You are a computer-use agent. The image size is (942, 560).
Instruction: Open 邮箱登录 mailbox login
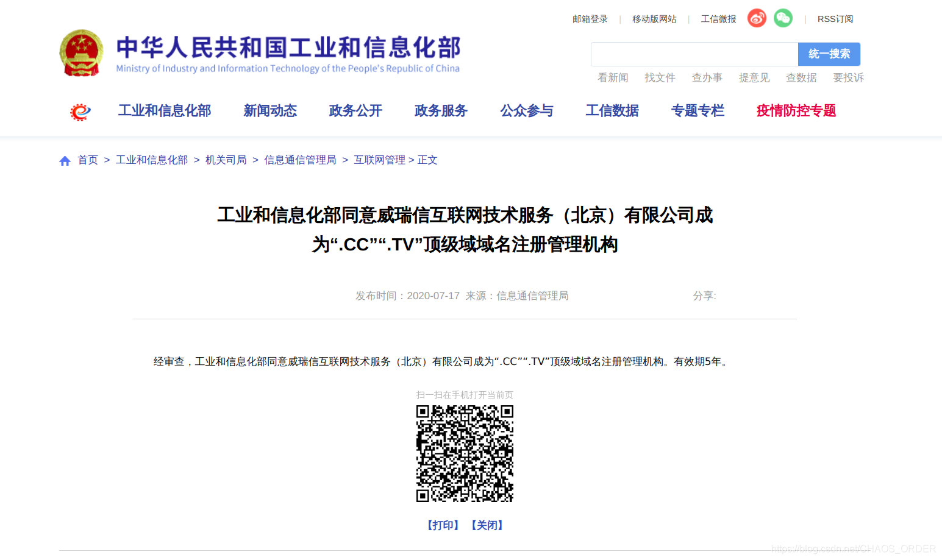[589, 19]
